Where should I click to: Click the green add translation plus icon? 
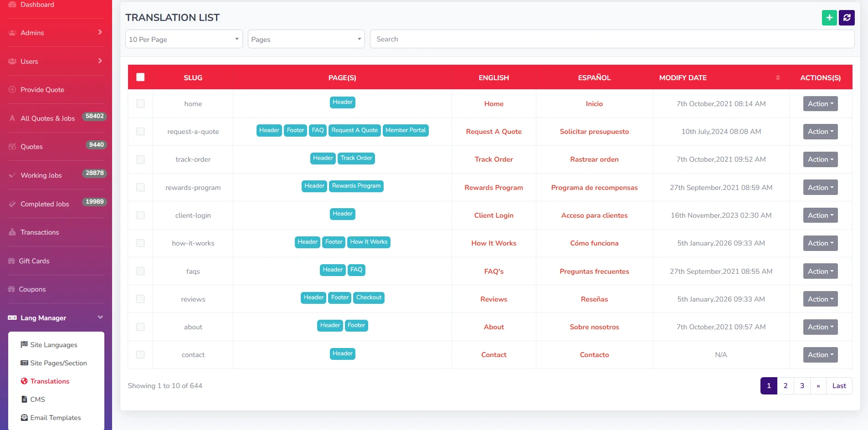pos(829,18)
